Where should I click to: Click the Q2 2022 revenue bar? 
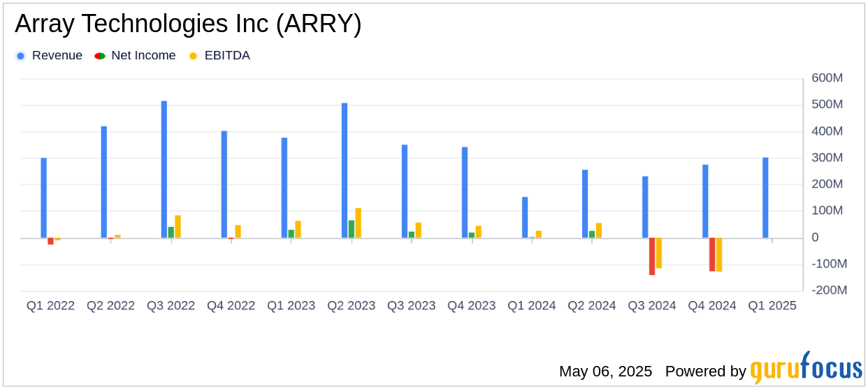(104, 182)
